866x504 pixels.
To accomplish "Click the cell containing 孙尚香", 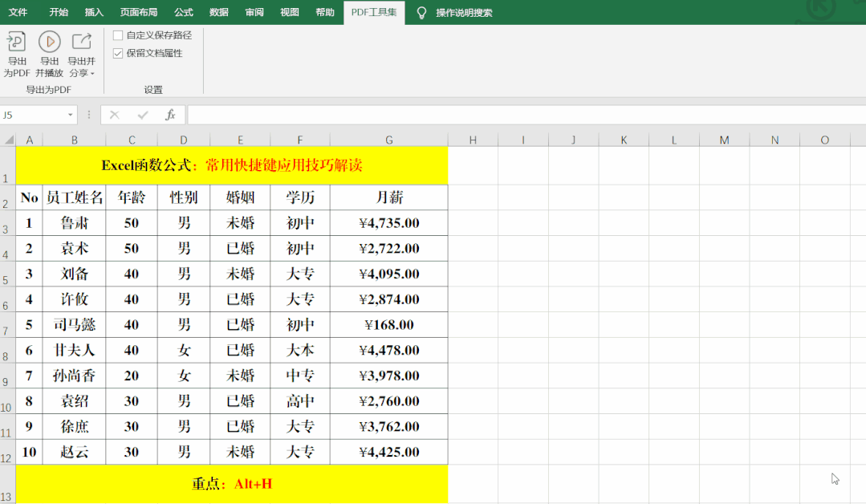I will point(74,376).
